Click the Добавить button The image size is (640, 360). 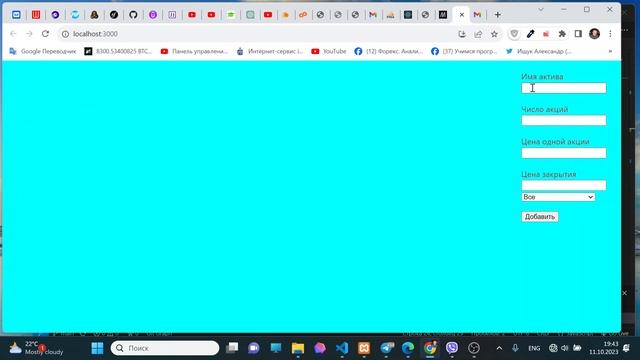coord(540,217)
